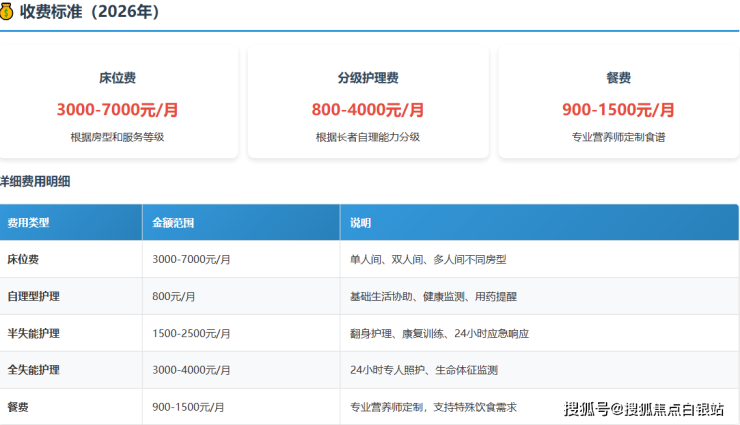Screen dimensions: 740x425
Task: Click the 1500-2500元/月 amount cell
Action: (192, 333)
